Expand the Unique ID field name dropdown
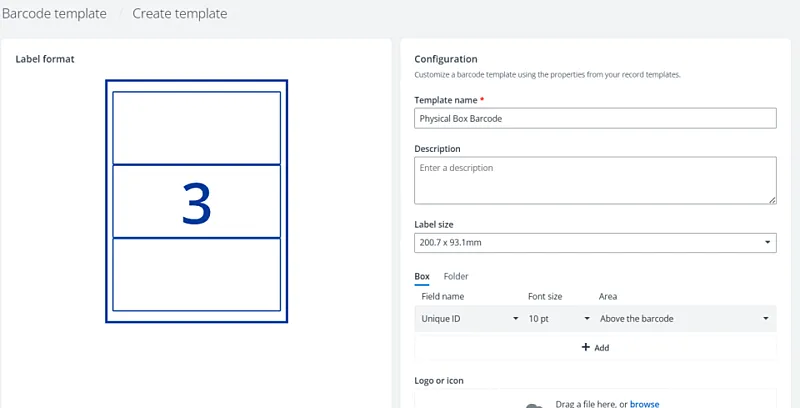The width and height of the screenshot is (800, 408). 469,319
